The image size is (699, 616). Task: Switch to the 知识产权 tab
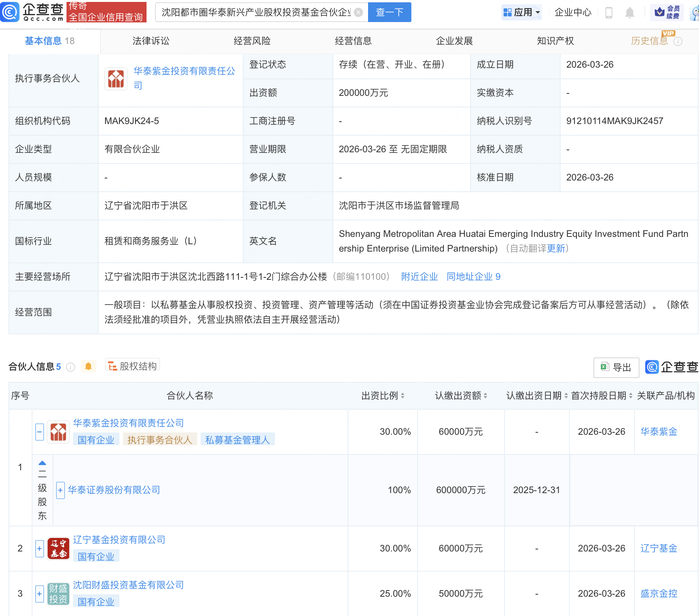point(555,41)
